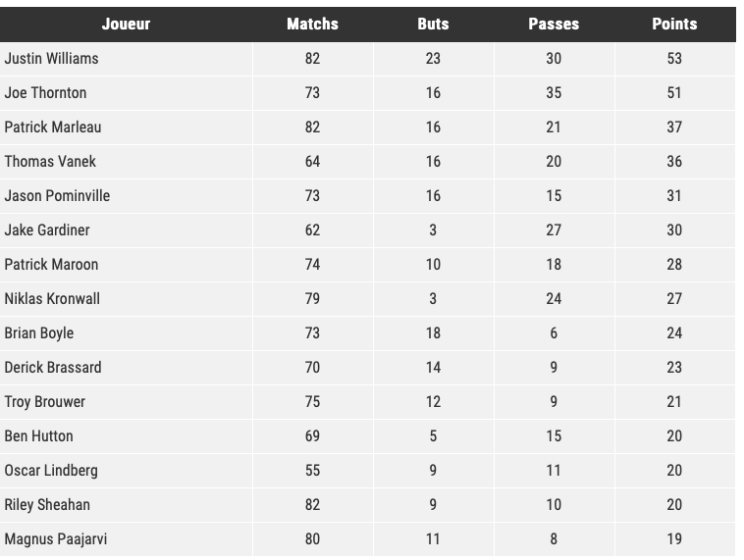The image size is (744, 560).
Task: Click on Patrick Marleau's name
Action: pos(53,127)
